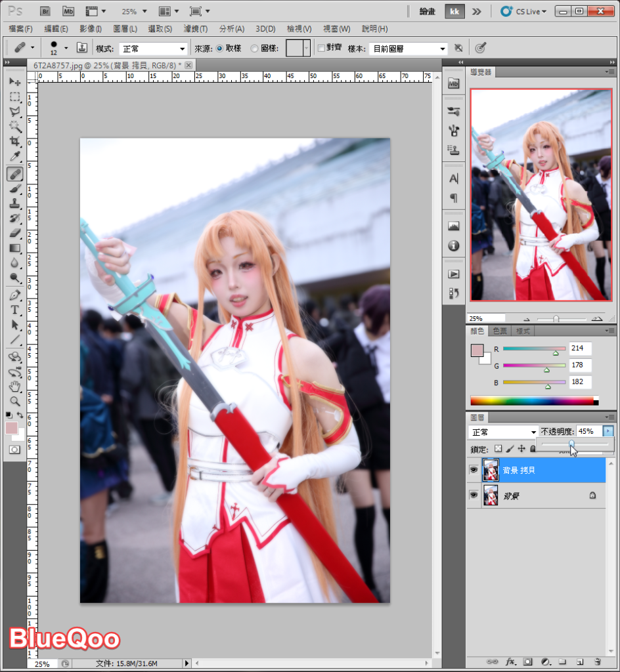620x672 pixels.
Task: Activate the Zoom magnifier tool
Action: point(14,401)
